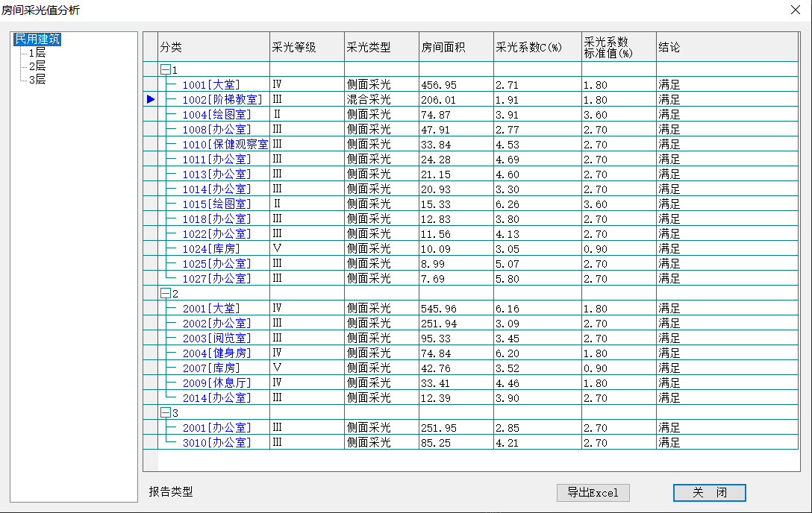The width and height of the screenshot is (812, 513).
Task: Open room link 2009[休息厅]
Action: point(216,384)
